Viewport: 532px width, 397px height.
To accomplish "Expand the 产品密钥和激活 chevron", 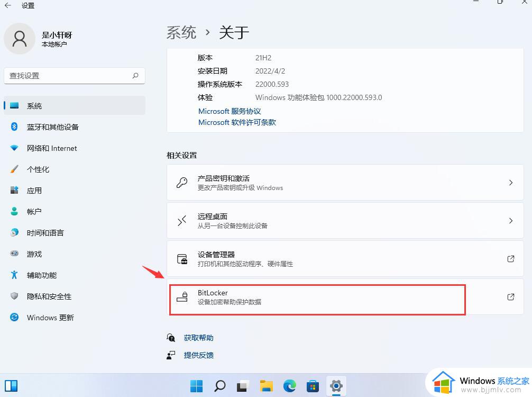I will [x=511, y=183].
